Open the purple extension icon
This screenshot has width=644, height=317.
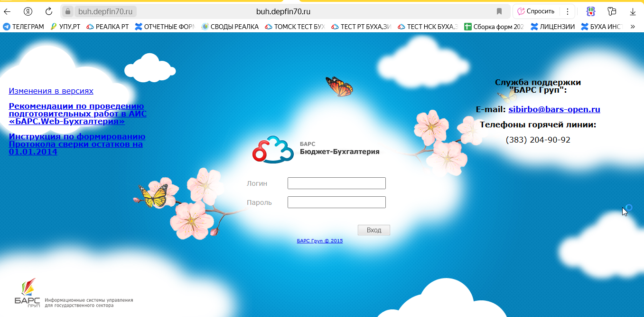click(x=590, y=11)
